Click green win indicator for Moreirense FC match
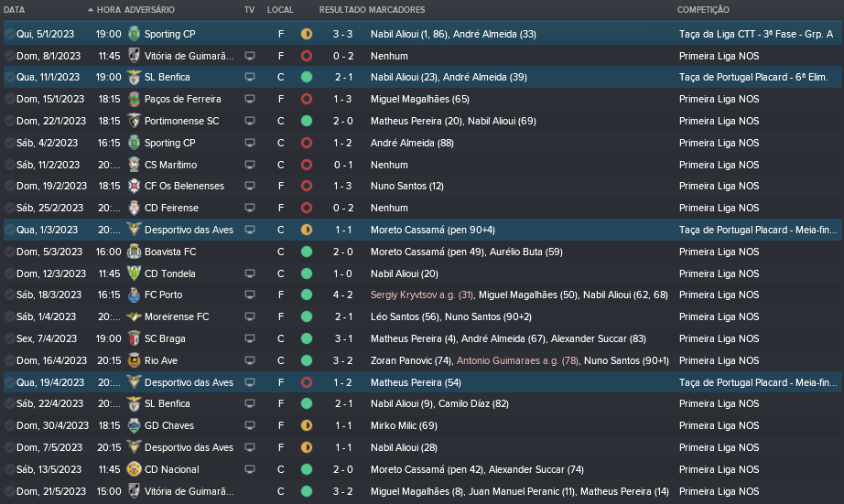This screenshot has height=504, width=844. pos(307,316)
